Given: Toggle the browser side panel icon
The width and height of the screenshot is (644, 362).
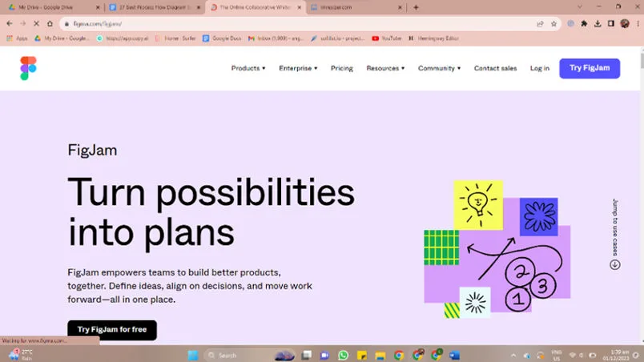Looking at the screenshot, I should coord(611,24).
